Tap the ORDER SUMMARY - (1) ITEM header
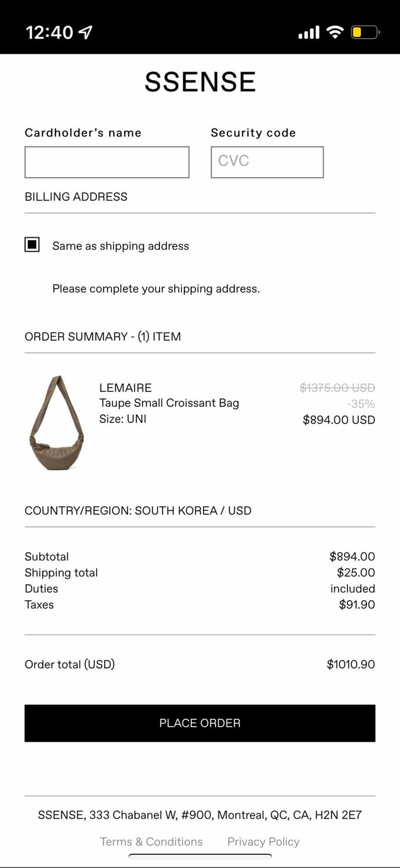This screenshot has height=868, width=400. point(102,336)
